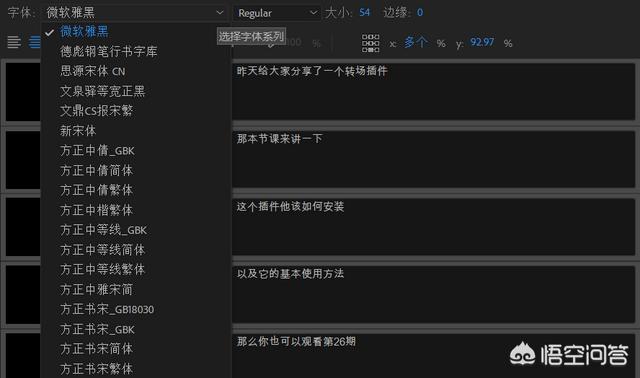Screen dimensions: 640x378
Task: Choose 方正书宋_GBK font
Action: click(x=97, y=329)
